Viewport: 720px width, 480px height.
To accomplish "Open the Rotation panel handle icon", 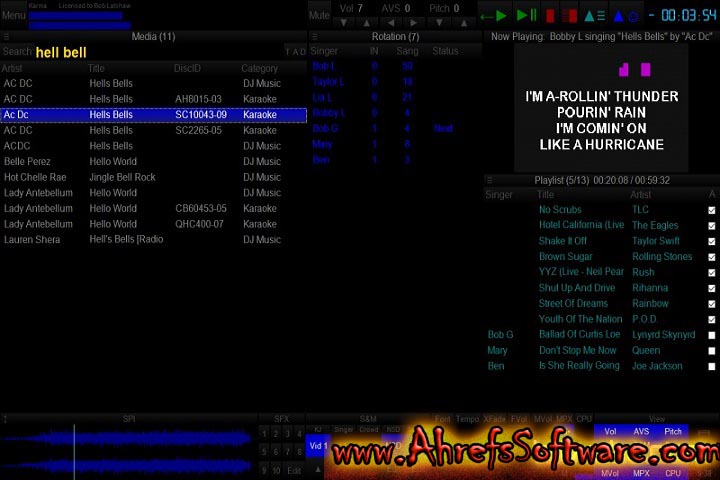I will [x=314, y=36].
